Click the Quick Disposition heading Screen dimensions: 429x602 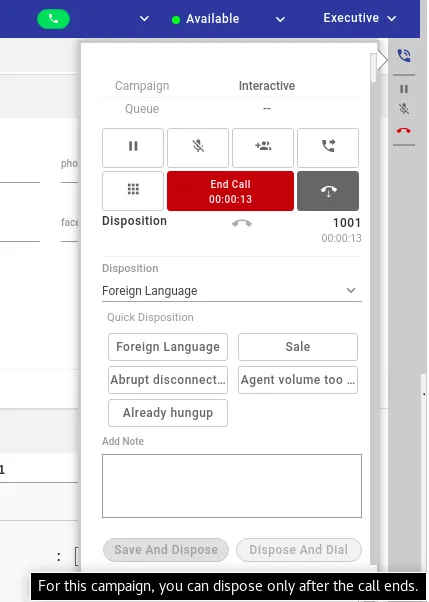[x=150, y=317]
